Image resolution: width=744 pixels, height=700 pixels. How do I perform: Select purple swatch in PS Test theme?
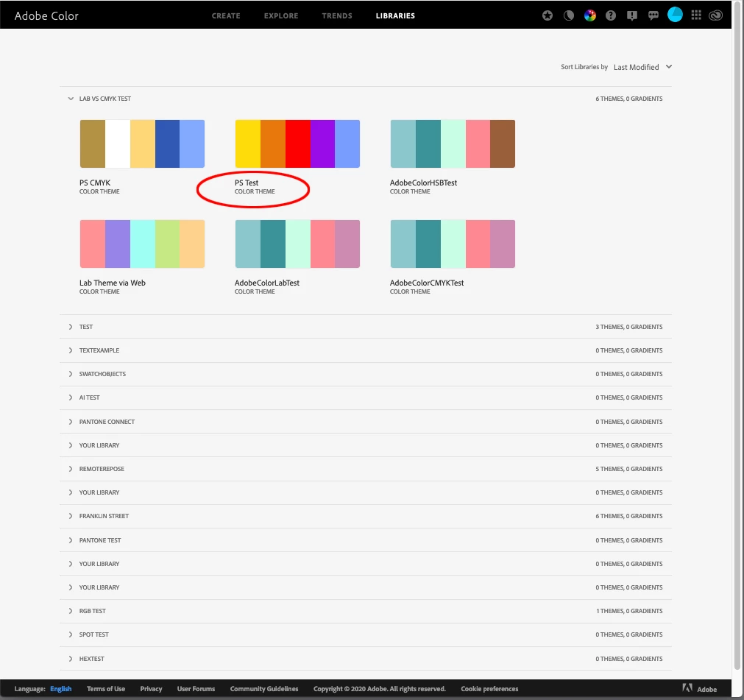(322, 144)
